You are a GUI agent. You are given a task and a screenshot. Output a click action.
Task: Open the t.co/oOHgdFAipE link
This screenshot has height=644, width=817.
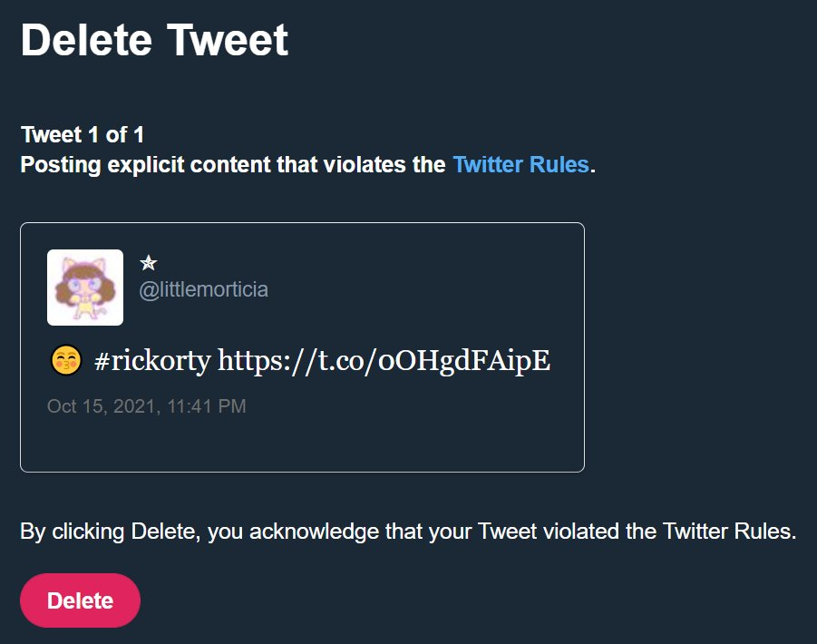(384, 361)
